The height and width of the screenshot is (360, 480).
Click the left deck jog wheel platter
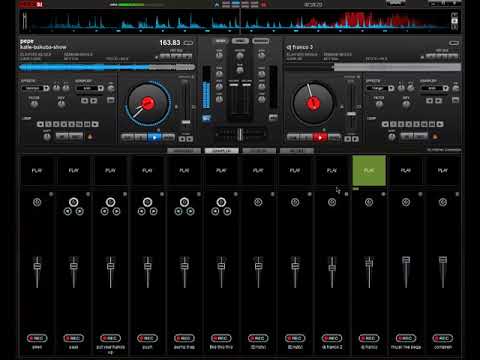(x=148, y=104)
